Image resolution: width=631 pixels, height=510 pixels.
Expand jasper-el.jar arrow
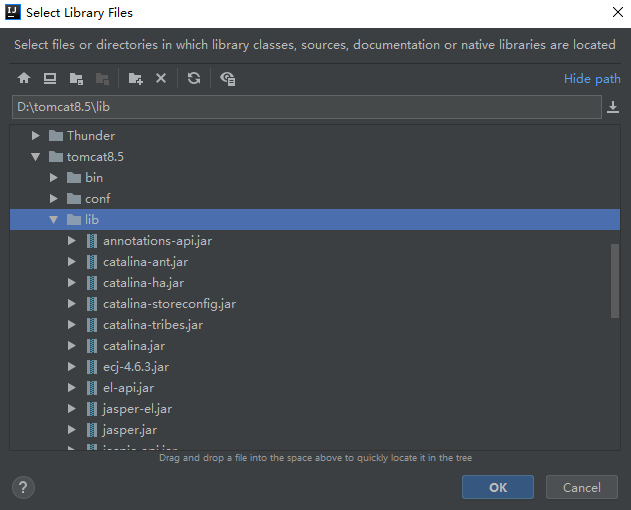coord(72,409)
